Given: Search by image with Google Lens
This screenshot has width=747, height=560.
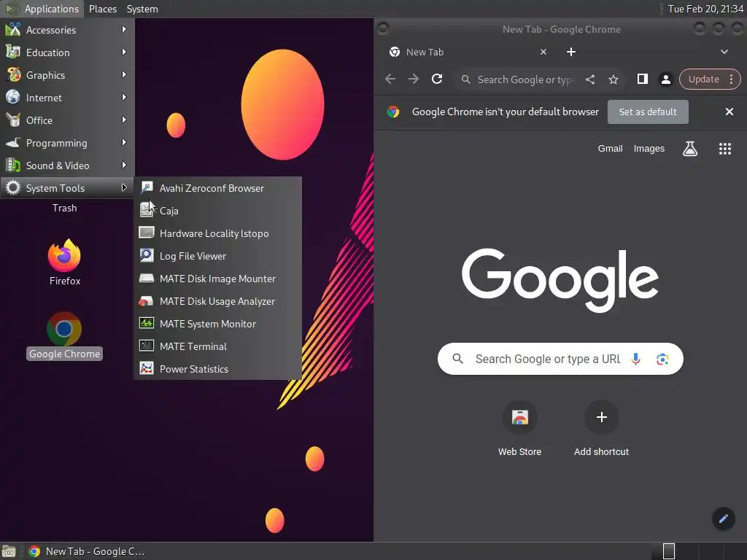Looking at the screenshot, I should click(662, 359).
